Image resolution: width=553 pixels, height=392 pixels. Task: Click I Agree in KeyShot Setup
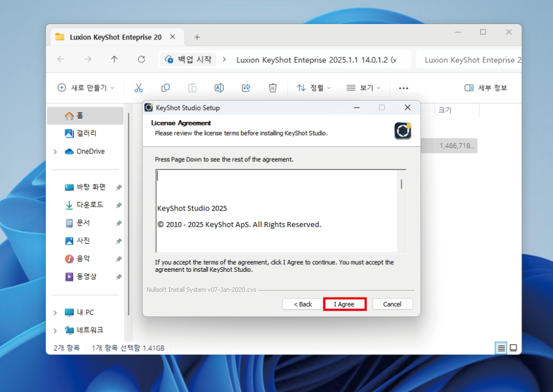click(x=345, y=304)
